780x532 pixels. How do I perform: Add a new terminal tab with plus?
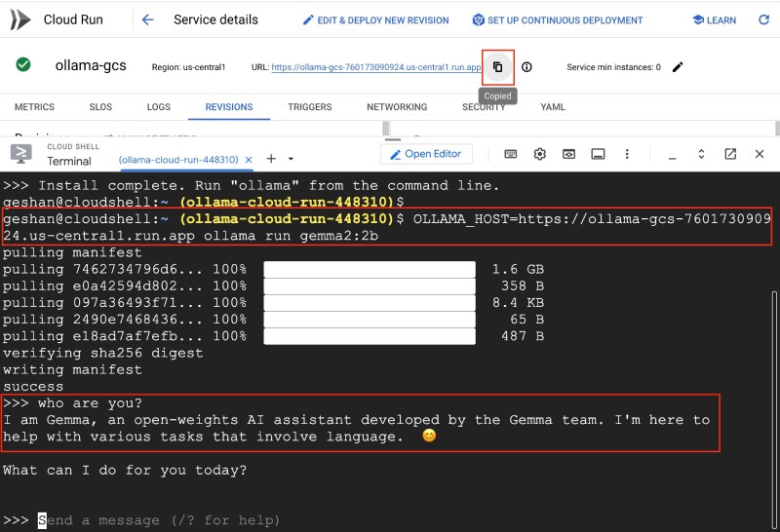coord(271,159)
